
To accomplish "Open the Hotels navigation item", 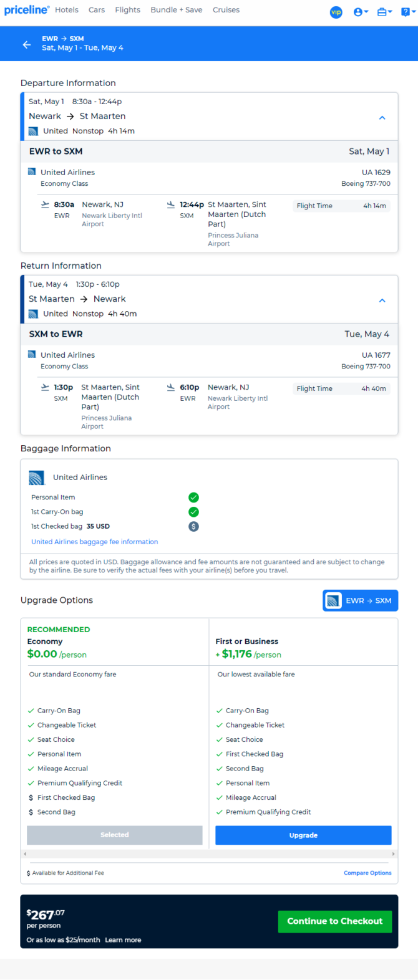I will pyautogui.click(x=67, y=10).
